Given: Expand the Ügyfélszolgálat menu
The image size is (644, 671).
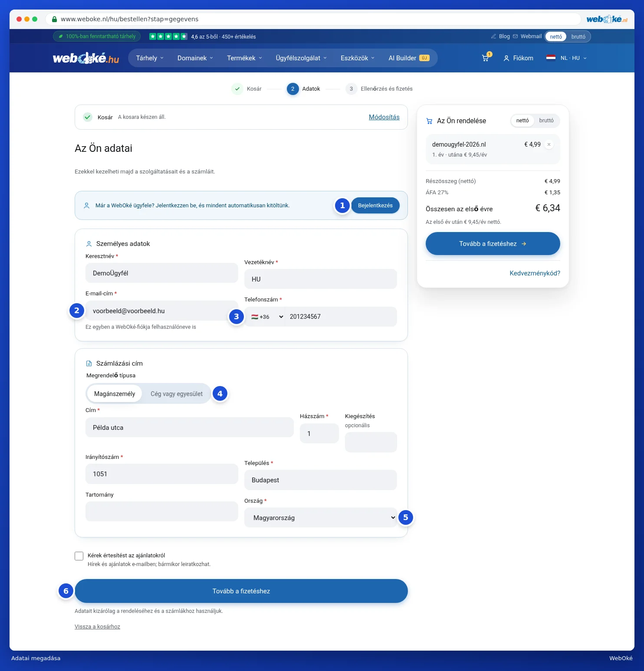Looking at the screenshot, I should 301,58.
